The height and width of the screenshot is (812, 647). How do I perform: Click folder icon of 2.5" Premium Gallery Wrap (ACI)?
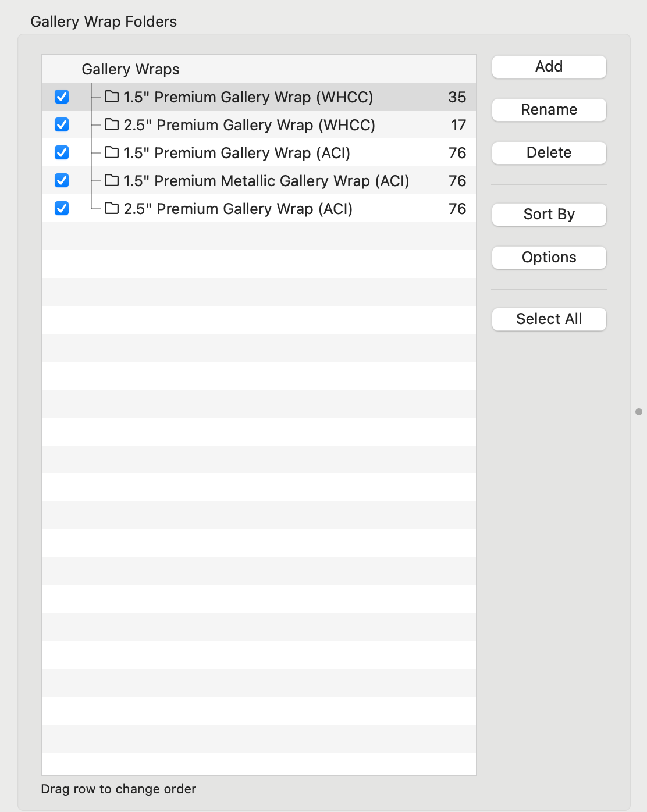112,208
